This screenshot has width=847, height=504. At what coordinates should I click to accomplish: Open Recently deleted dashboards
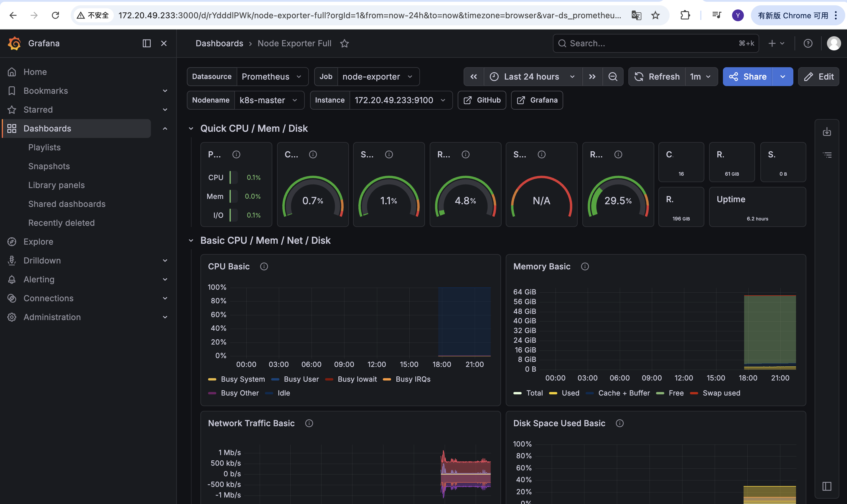tap(61, 223)
